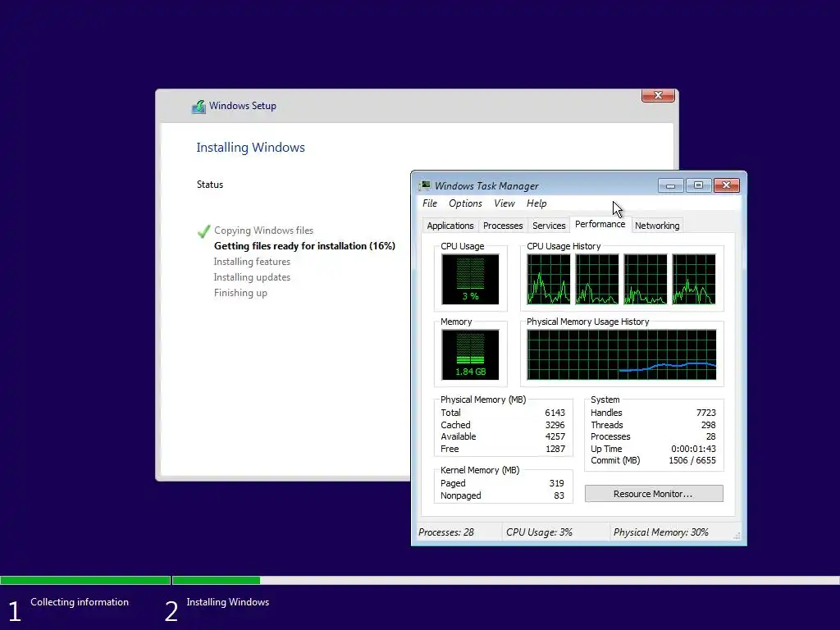Click step 2 'Installing Windows' label
Screen dimensions: 840x630
(x=228, y=602)
